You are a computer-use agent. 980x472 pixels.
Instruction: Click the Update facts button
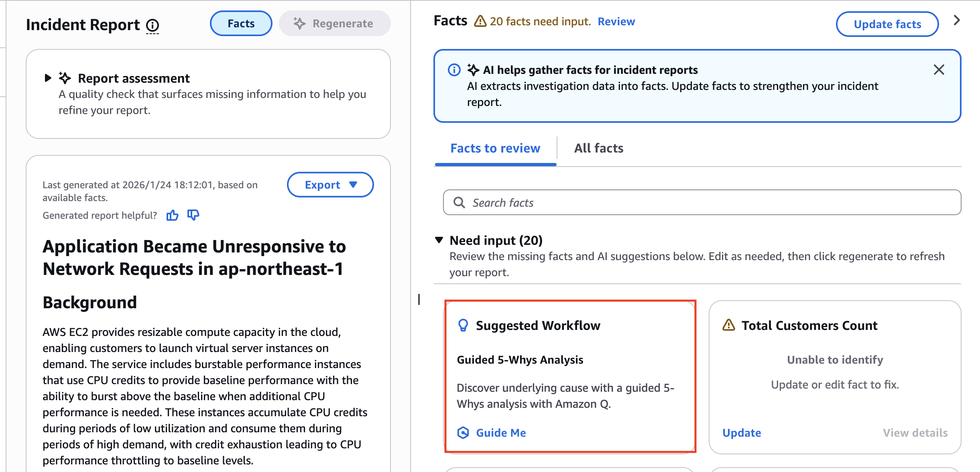[x=887, y=24]
